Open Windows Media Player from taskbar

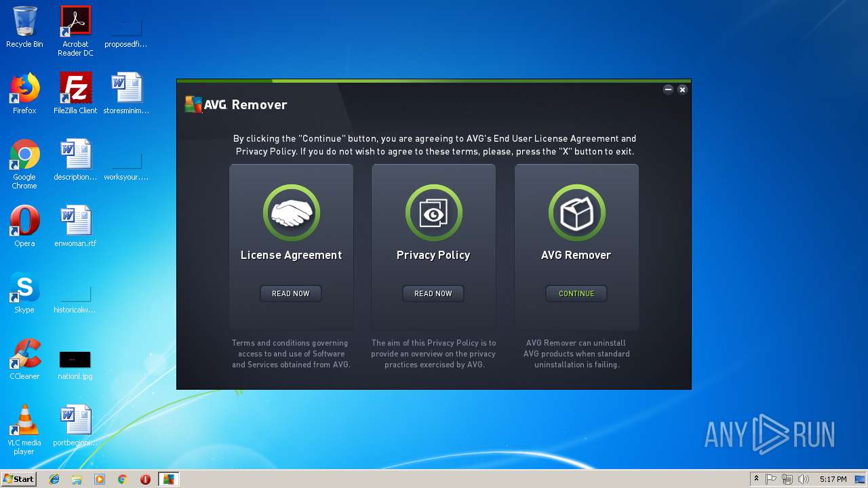100,479
